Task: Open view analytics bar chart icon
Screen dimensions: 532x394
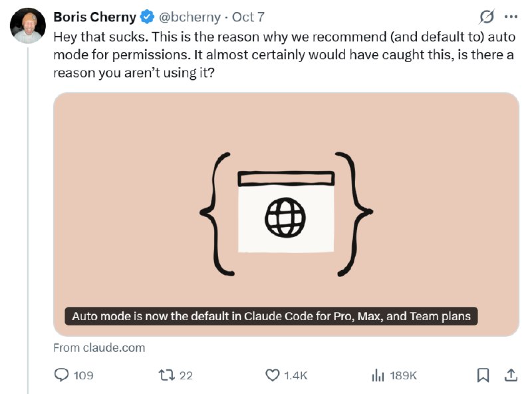Action: 378,375
